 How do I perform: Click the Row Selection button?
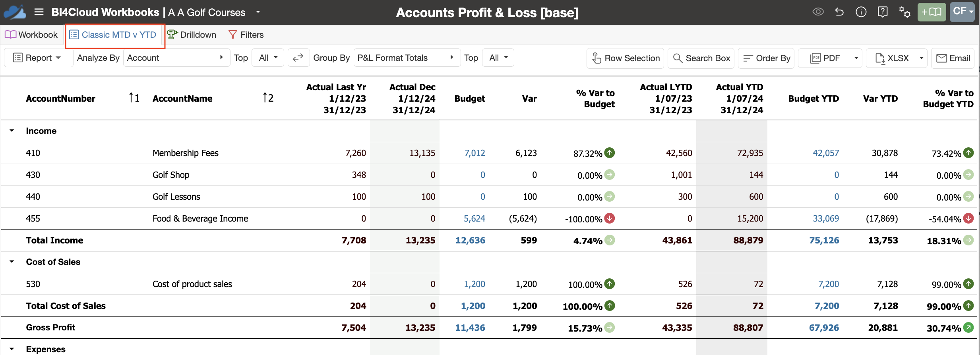click(626, 58)
